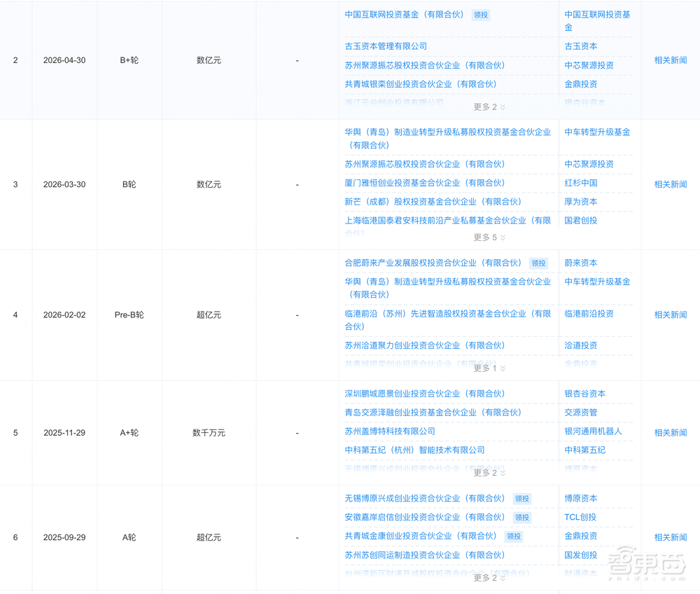Open 苏州洽道聚力创业投资合伙企业 link
700x594 pixels.
[x=425, y=345]
